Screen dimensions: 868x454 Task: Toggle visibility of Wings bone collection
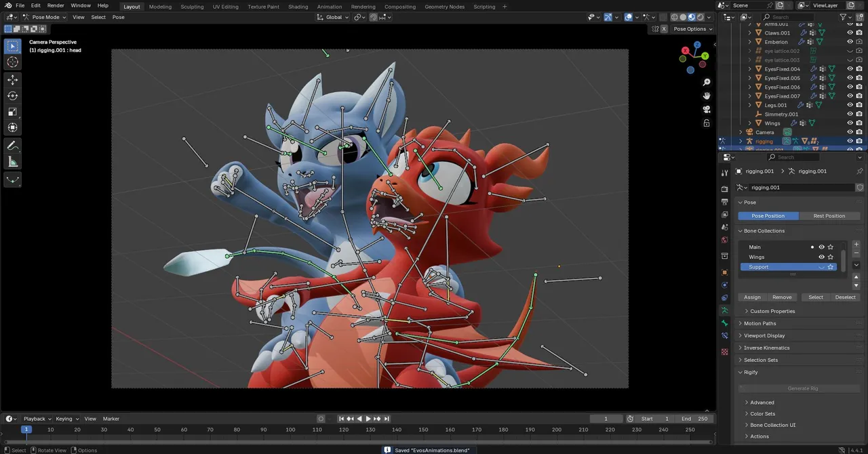coord(821,257)
